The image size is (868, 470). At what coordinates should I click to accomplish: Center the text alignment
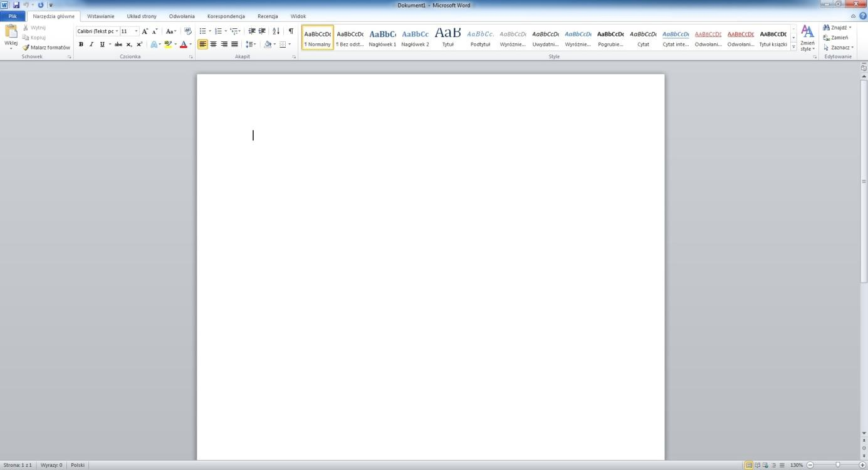point(213,44)
